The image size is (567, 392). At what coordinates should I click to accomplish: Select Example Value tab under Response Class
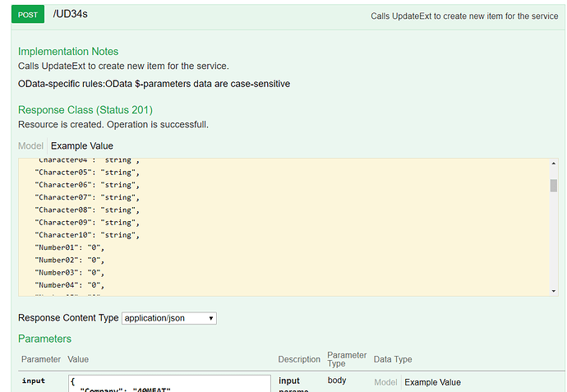(82, 146)
